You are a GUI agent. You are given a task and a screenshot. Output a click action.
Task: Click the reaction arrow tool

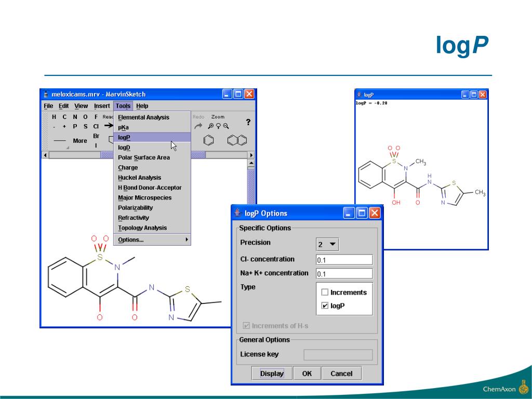pos(109,126)
